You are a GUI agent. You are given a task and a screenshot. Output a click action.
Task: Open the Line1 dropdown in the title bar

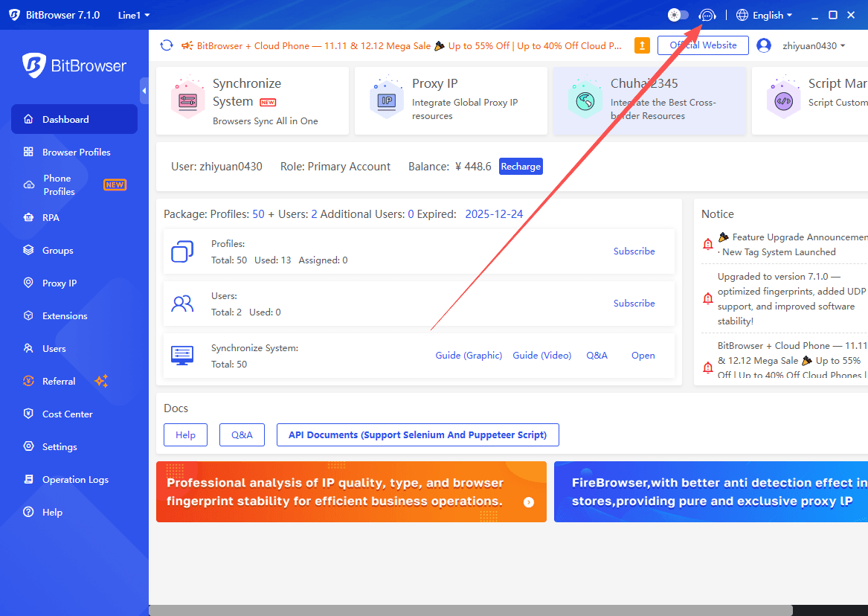pyautogui.click(x=133, y=15)
